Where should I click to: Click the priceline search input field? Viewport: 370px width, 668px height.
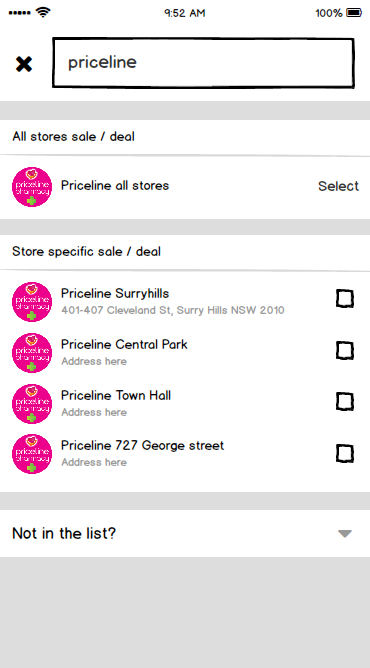(203, 63)
